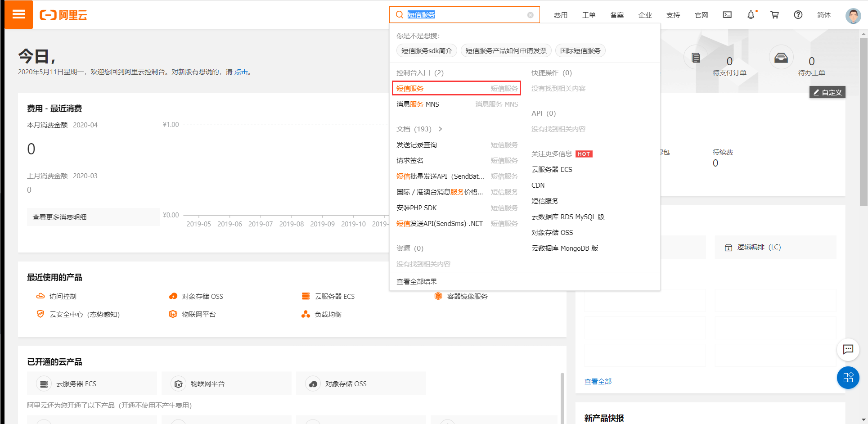Click the 待办工单 inbox icon
Viewport: 868px width, 424px height.
click(781, 58)
